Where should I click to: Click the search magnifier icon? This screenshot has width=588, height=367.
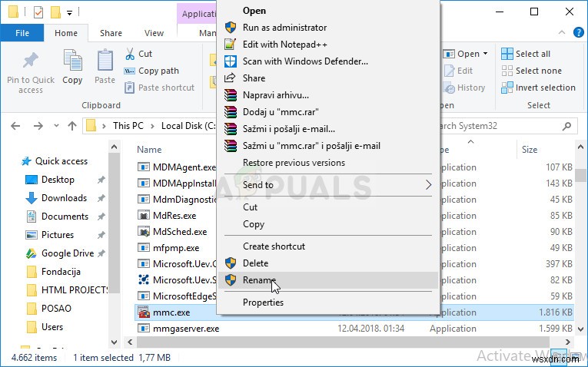[566, 126]
